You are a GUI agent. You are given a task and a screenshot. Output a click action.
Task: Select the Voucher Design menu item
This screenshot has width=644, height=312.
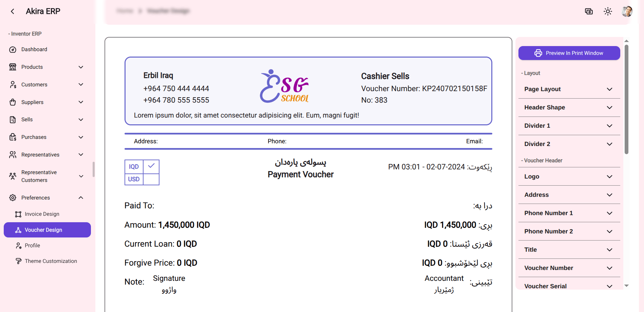[48, 230]
